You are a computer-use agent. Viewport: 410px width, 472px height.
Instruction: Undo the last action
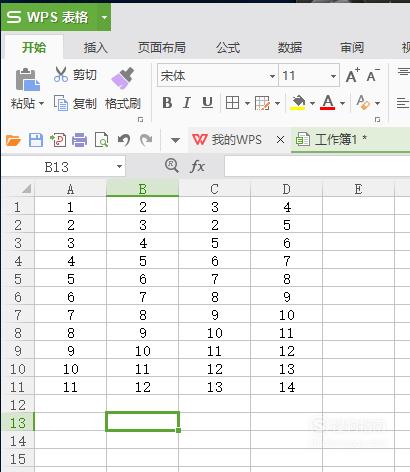coord(124,140)
